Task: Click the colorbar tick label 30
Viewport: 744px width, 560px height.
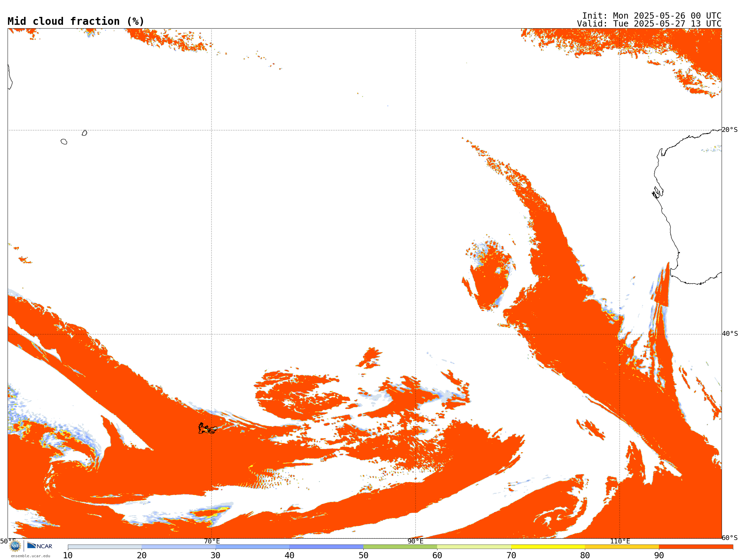Action: pyautogui.click(x=216, y=556)
